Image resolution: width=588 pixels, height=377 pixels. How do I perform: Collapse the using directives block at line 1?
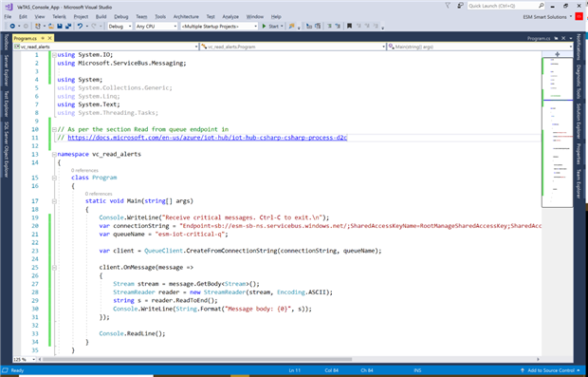tap(54, 55)
